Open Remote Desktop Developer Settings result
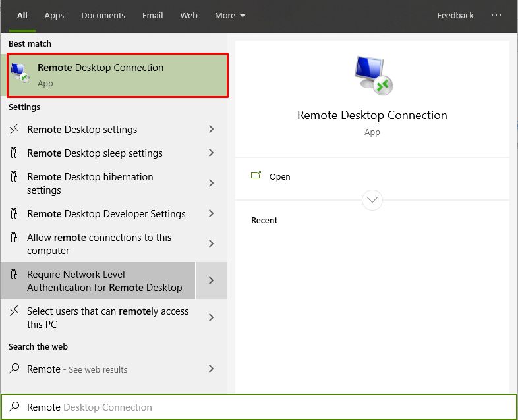Viewport: 518px width, 420px height. [98, 213]
